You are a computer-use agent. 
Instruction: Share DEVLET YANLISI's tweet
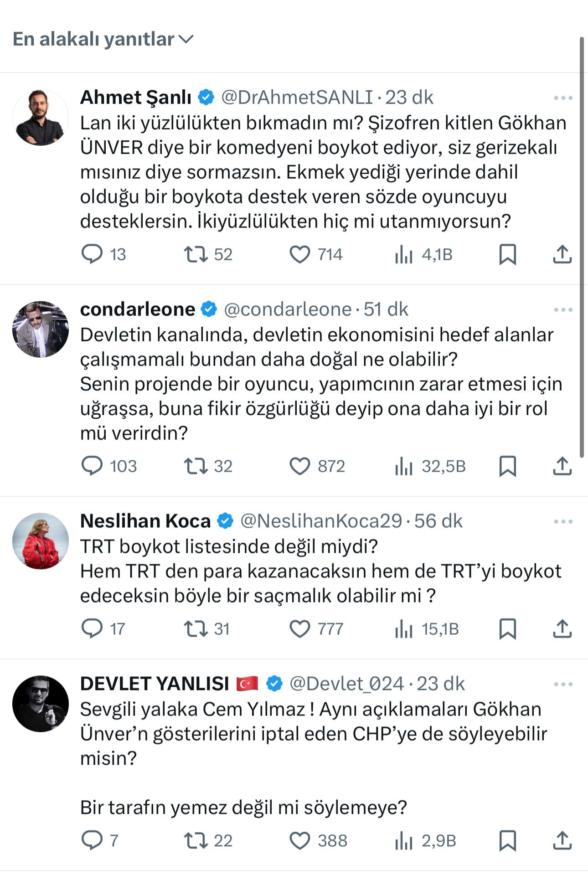click(x=562, y=840)
